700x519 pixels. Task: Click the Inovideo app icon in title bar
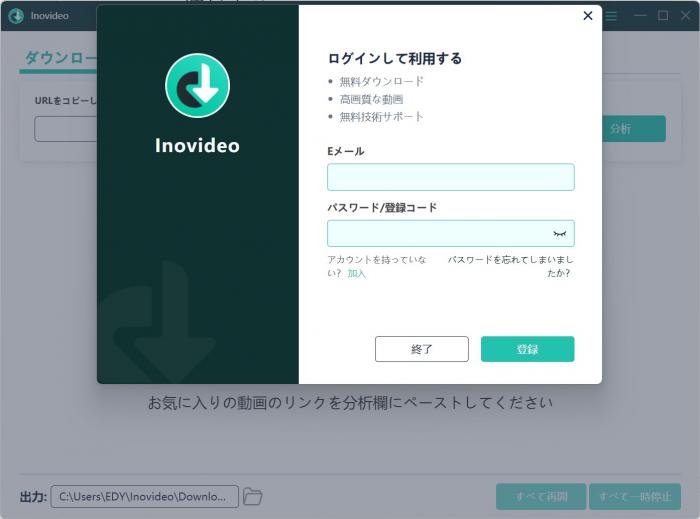click(x=16, y=16)
